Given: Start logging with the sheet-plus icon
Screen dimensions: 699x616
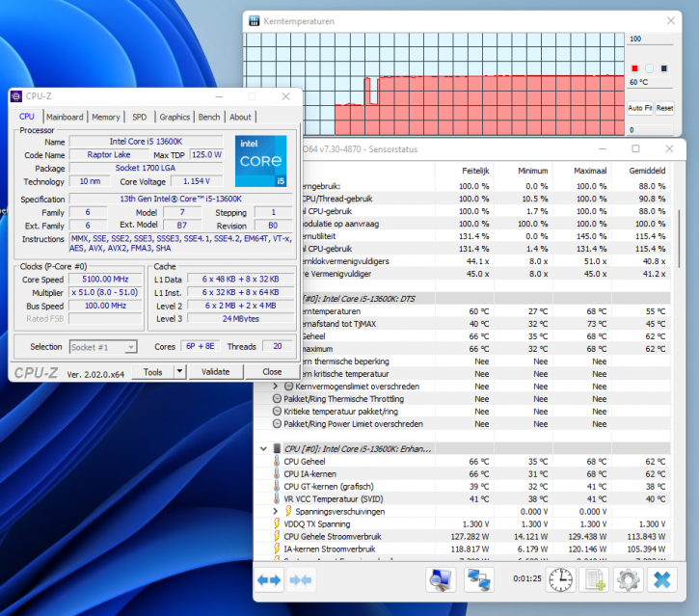Looking at the screenshot, I should click(595, 579).
